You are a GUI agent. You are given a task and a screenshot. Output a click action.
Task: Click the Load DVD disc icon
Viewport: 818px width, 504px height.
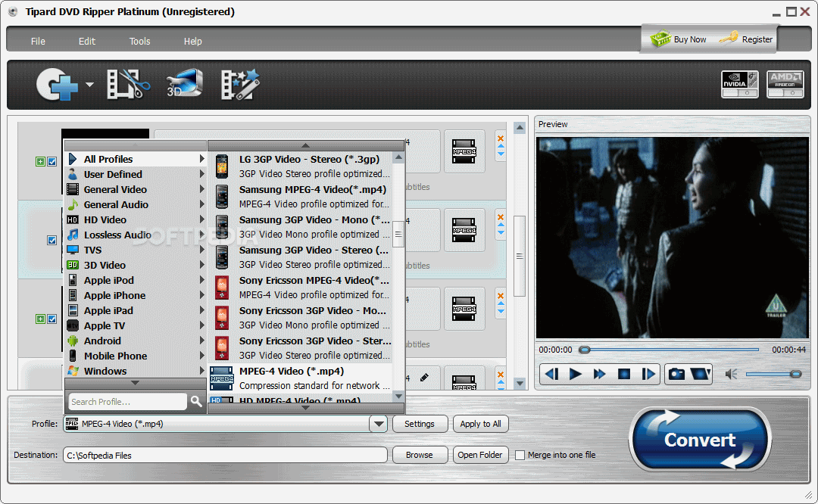(56, 84)
